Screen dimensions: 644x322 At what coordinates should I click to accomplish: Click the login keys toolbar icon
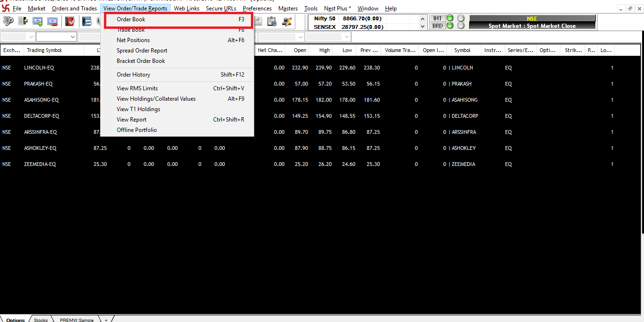click(8, 21)
